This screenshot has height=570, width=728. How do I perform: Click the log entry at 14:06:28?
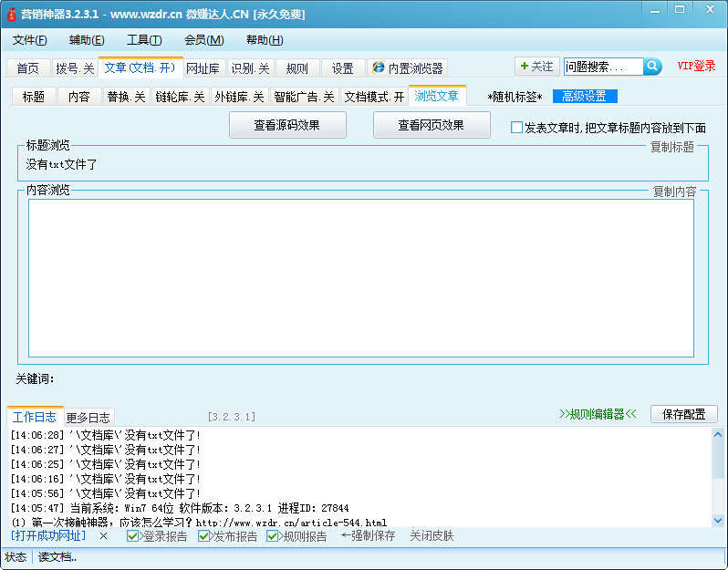tap(106, 435)
